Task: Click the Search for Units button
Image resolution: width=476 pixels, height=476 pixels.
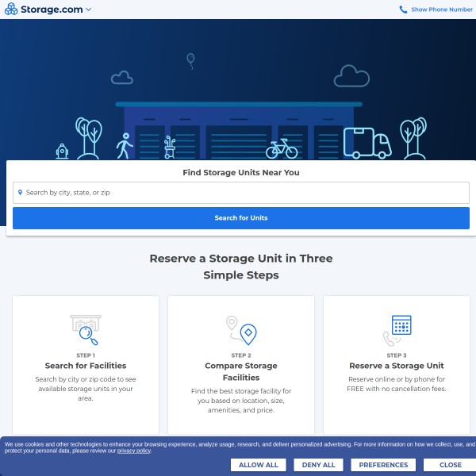Action: click(x=241, y=218)
